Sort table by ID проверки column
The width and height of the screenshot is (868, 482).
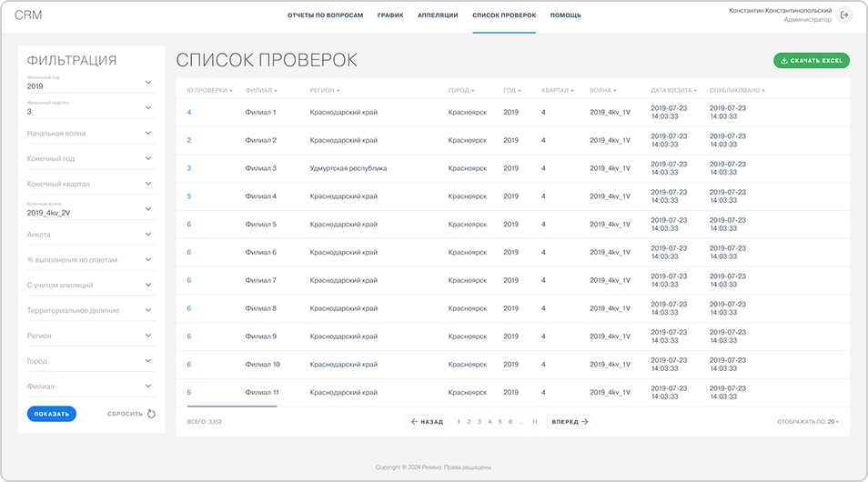pos(209,91)
